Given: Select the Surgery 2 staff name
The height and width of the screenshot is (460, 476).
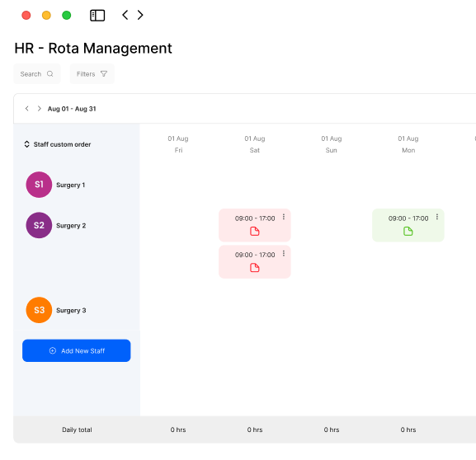Looking at the screenshot, I should tap(71, 225).
